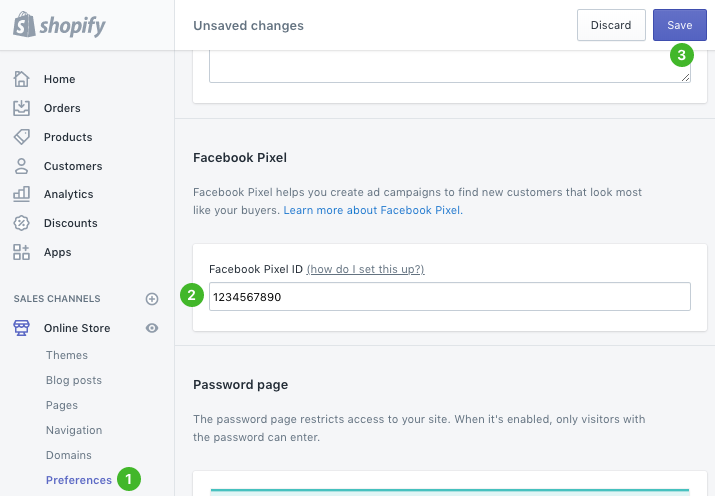The width and height of the screenshot is (715, 496).
Task: Click the Apps grid icon
Action: (21, 252)
